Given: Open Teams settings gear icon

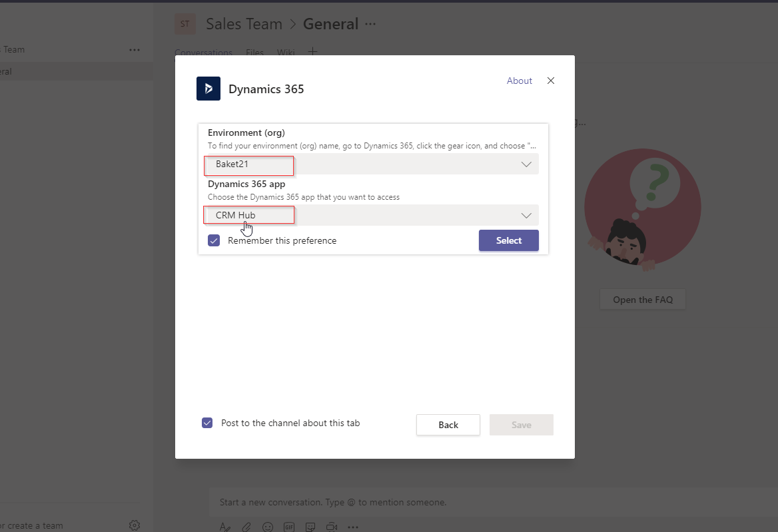Looking at the screenshot, I should (135, 525).
